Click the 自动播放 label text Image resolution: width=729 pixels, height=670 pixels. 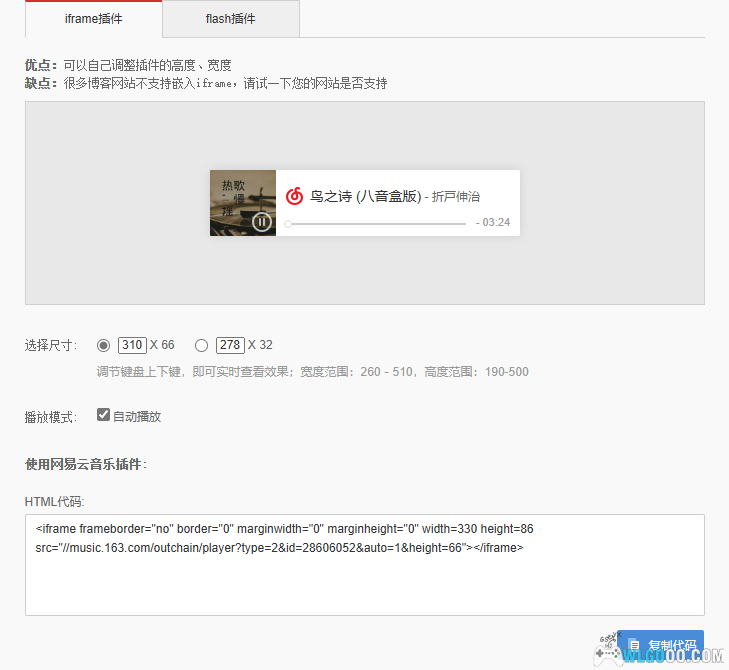pos(137,416)
